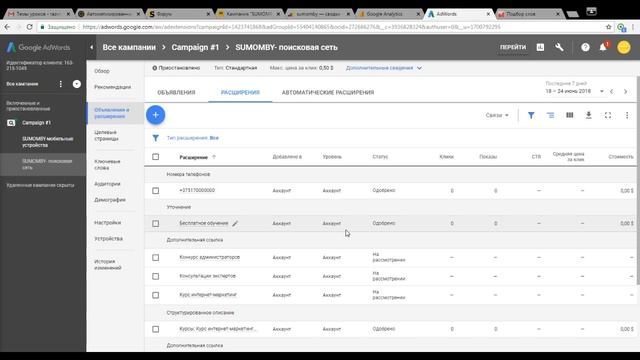Click the browser address bar URL

click(291, 27)
